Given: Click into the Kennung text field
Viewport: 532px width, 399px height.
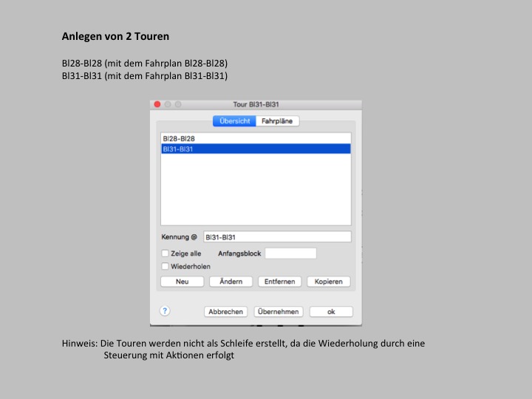Looking at the screenshot, I should coord(277,237).
